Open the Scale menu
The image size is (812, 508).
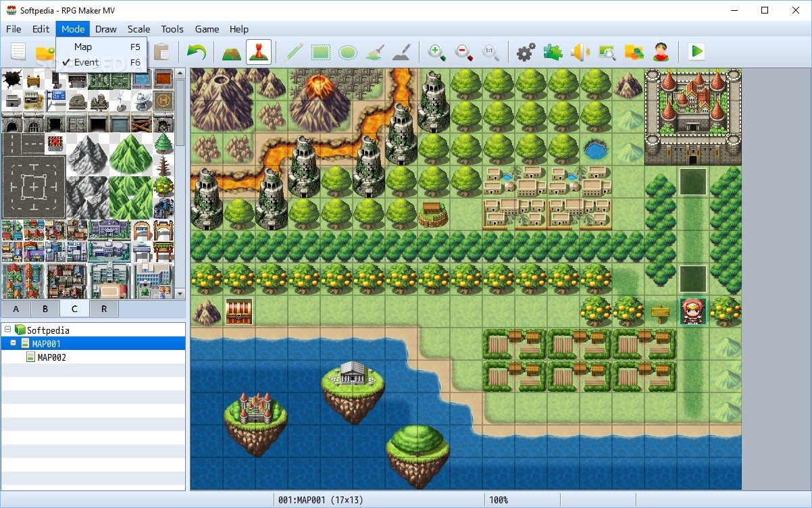click(139, 29)
